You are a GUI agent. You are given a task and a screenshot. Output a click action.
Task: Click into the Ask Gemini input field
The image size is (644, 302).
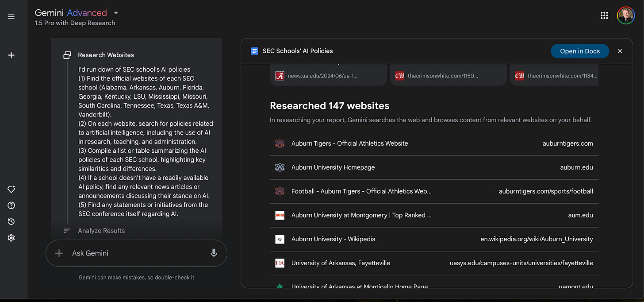[x=136, y=253]
